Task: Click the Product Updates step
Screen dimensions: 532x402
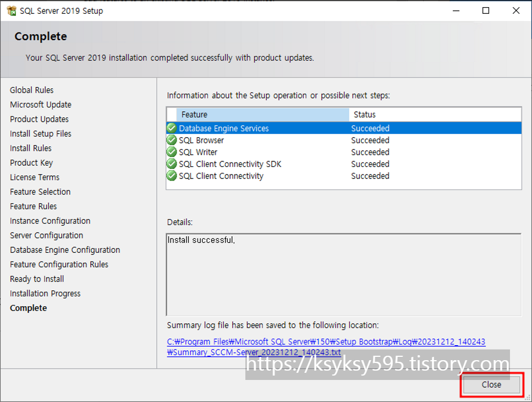Action: point(40,119)
